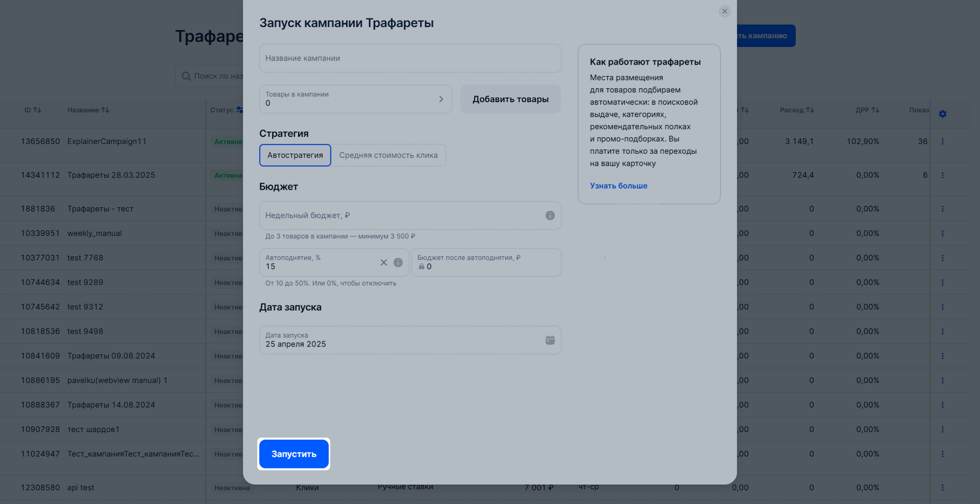
Task: Clear the Автоподнятие percentage value
Action: [x=384, y=263]
